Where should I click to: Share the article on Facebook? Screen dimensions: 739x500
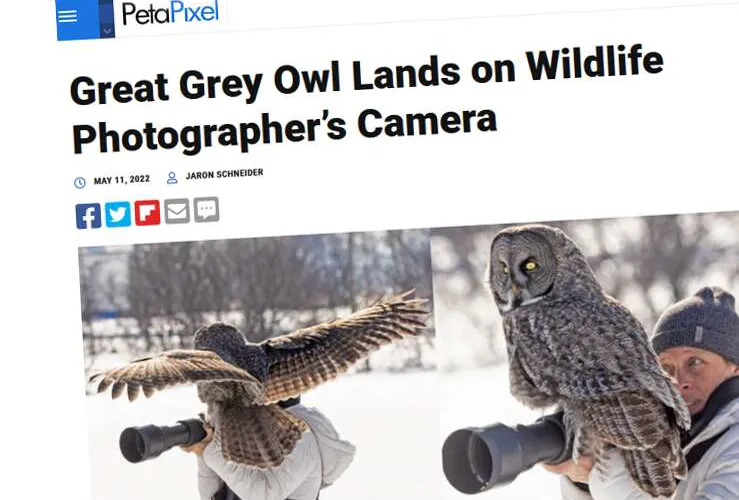click(x=88, y=216)
